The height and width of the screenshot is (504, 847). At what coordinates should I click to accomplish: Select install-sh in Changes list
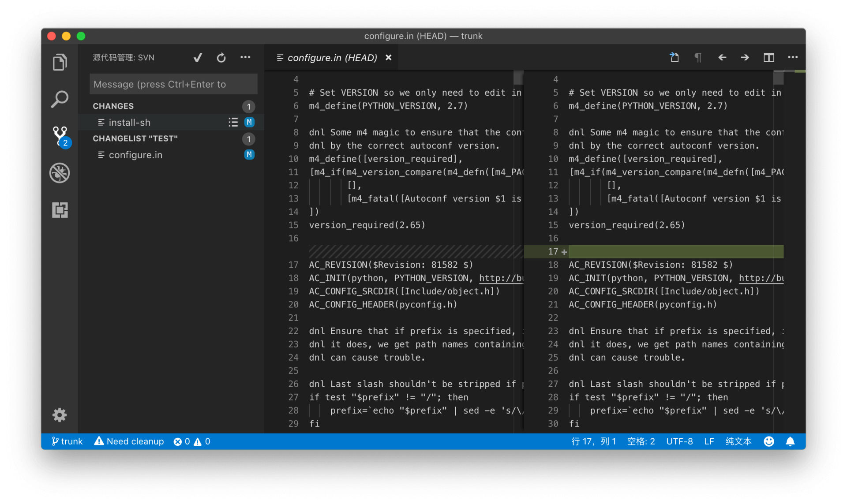pyautogui.click(x=171, y=123)
